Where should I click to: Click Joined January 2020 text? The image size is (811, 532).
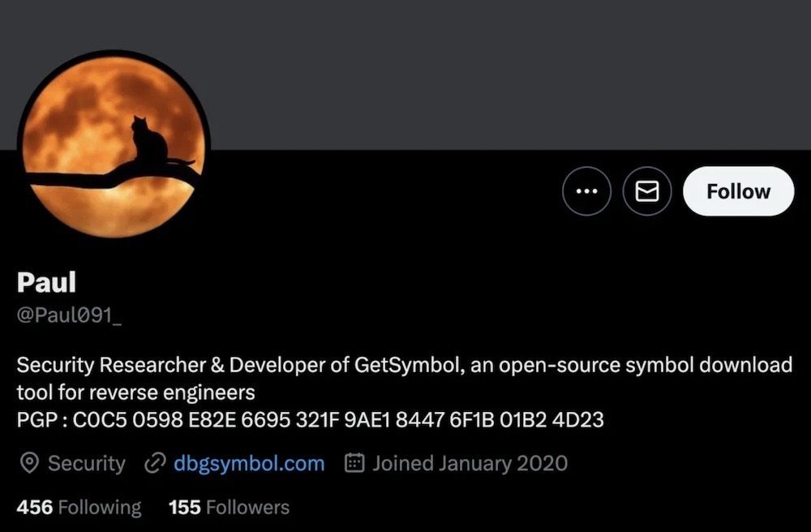(469, 463)
